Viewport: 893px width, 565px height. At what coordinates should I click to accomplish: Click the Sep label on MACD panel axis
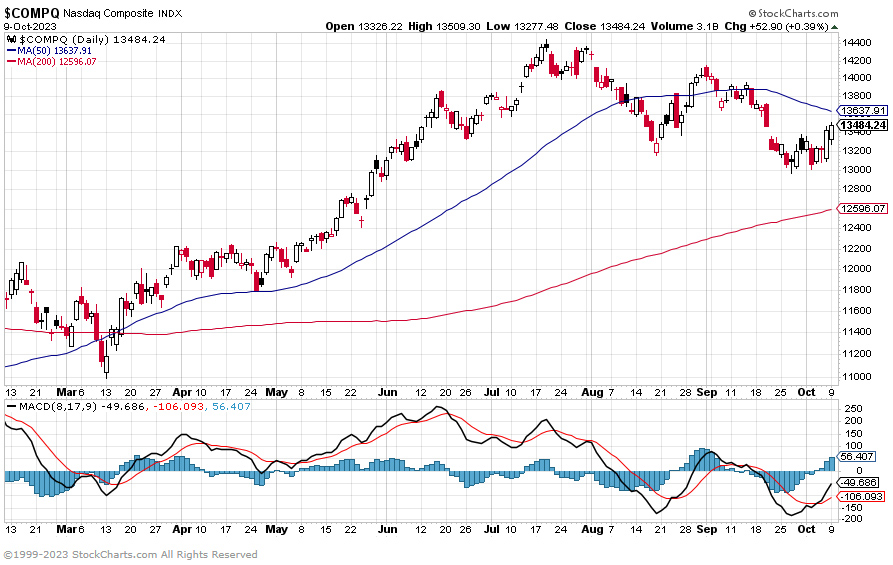point(707,529)
